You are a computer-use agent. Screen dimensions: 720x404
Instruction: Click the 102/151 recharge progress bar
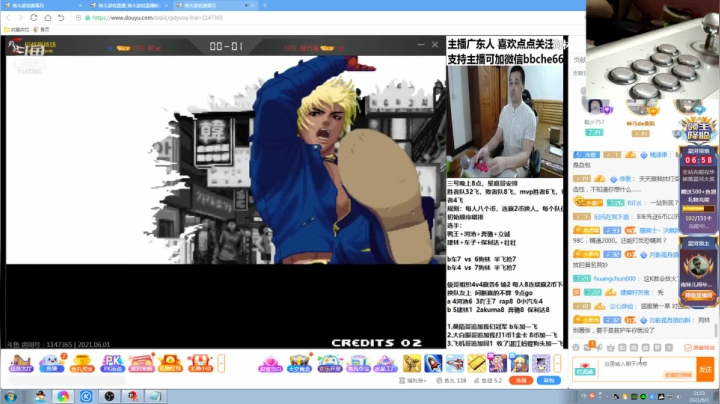(698, 209)
